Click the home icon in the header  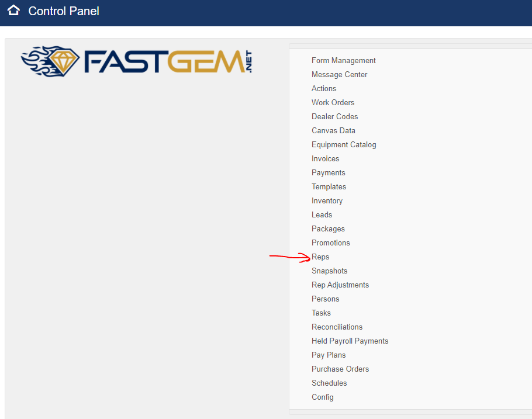point(13,11)
